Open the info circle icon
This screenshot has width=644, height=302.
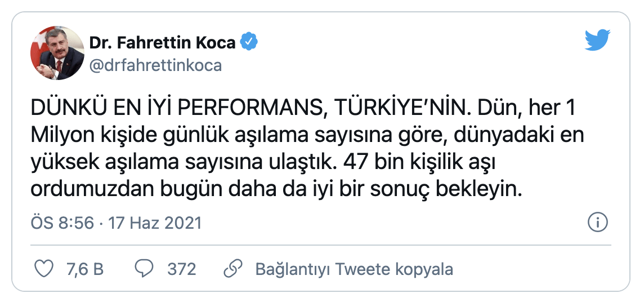pos(597,223)
